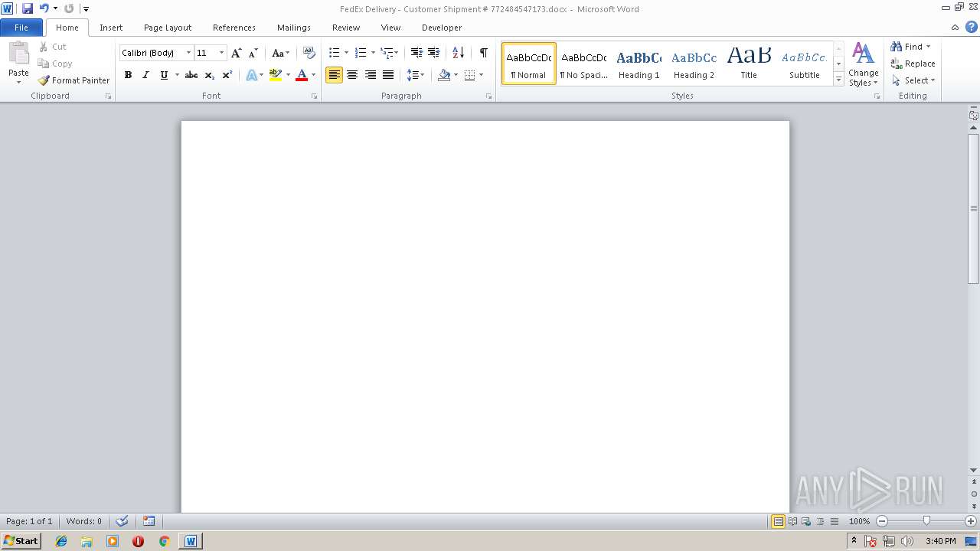The width and height of the screenshot is (980, 551).
Task: Expand the Bullets list dropdown arrow
Action: 346,53
